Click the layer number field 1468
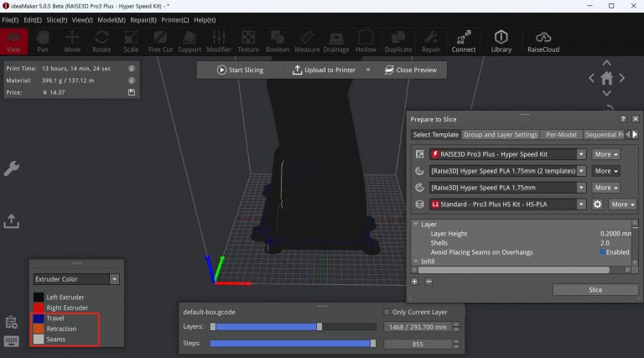 point(418,327)
